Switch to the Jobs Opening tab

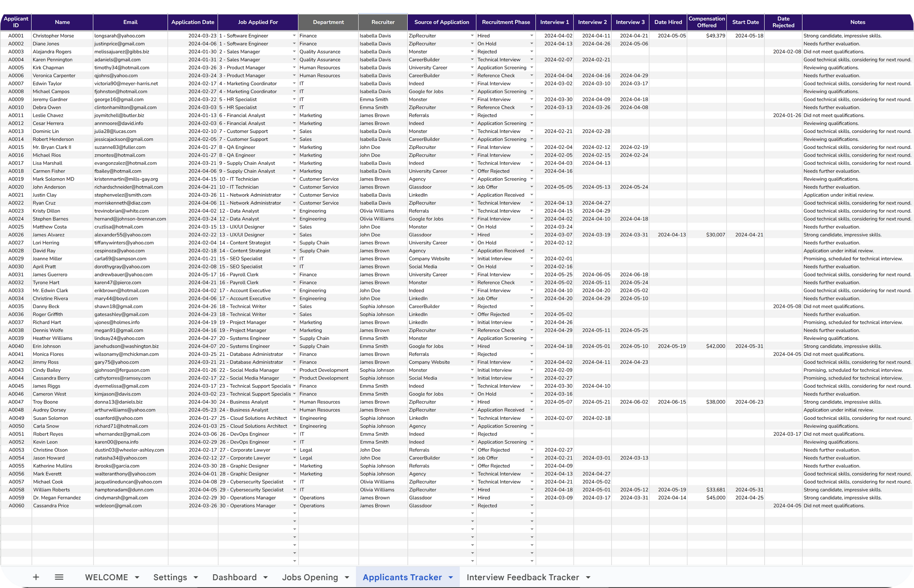310,577
